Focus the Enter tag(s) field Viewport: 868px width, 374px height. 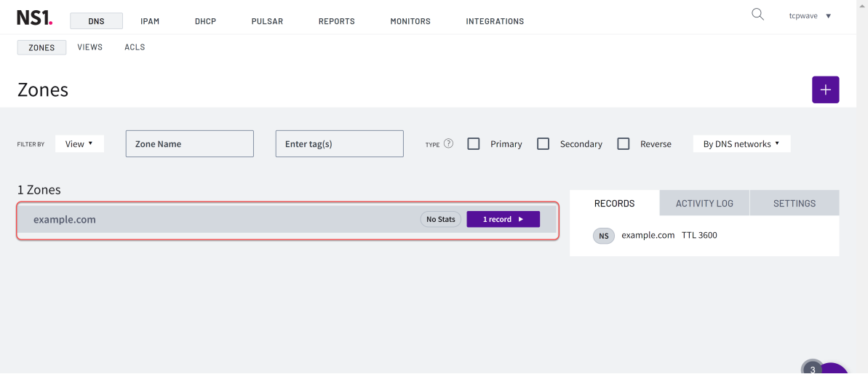pos(339,144)
